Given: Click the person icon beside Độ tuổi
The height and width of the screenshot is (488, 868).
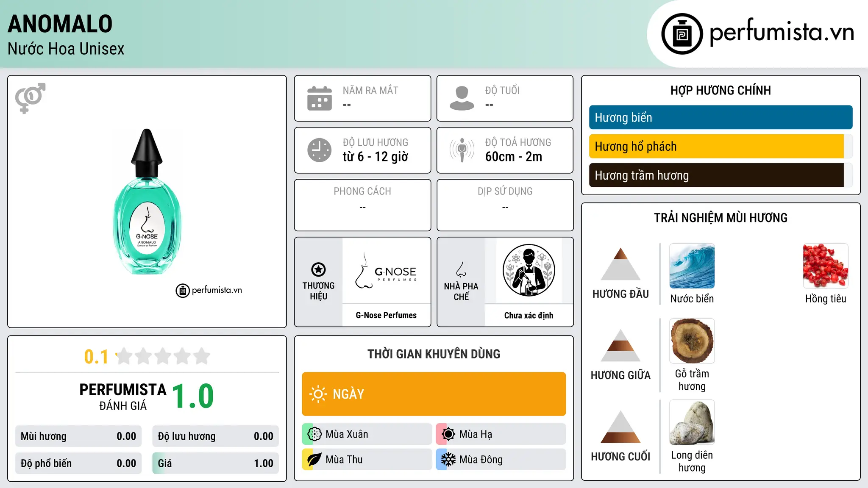Looking at the screenshot, I should (x=462, y=98).
